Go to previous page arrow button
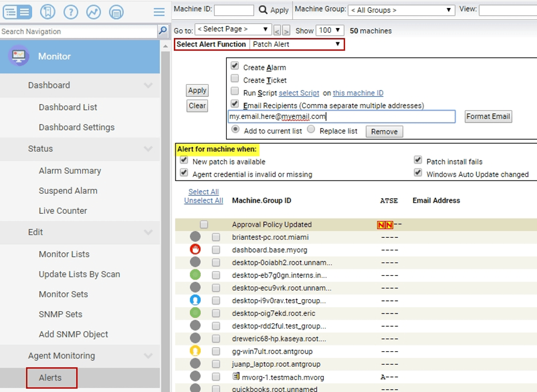This screenshot has height=392, width=537. coord(277,31)
